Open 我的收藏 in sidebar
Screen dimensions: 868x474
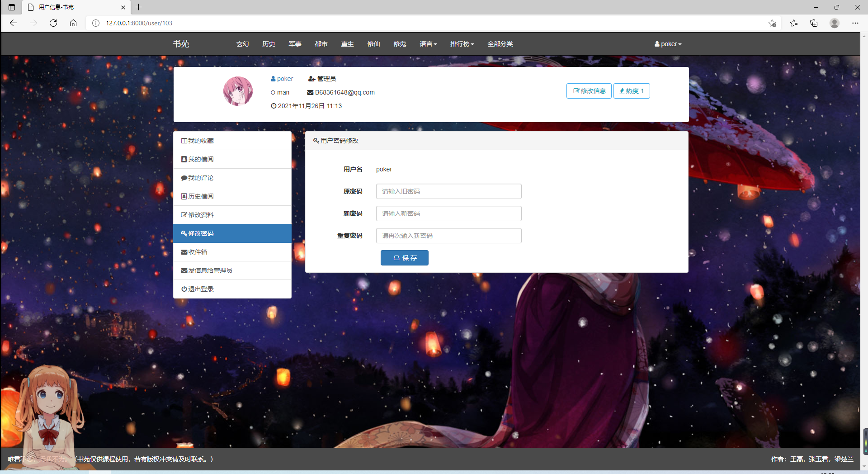click(232, 141)
